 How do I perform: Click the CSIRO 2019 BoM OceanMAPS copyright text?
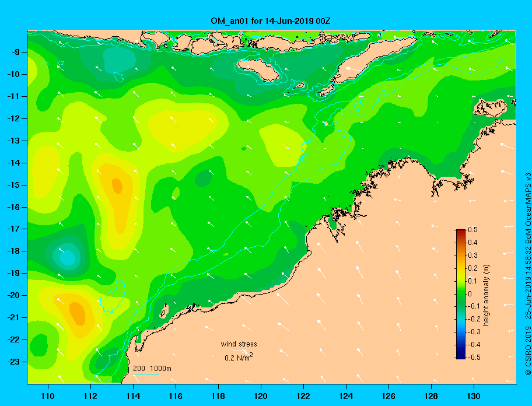(x=527, y=274)
